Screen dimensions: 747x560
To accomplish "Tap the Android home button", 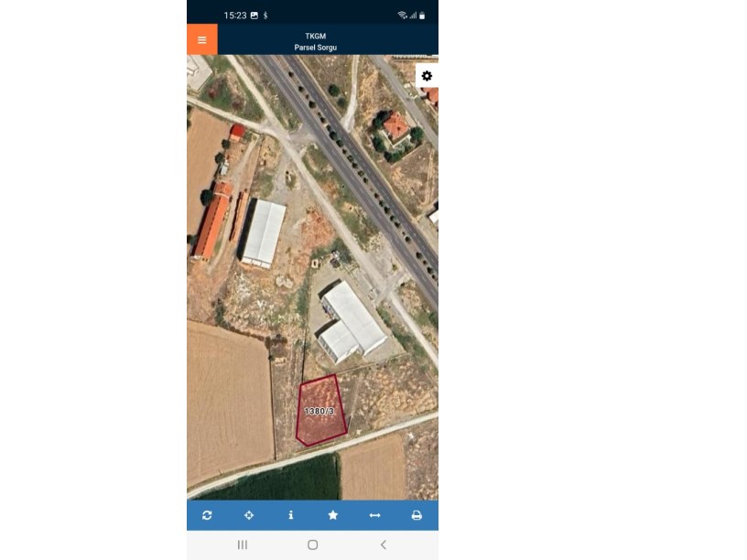I will click(312, 544).
